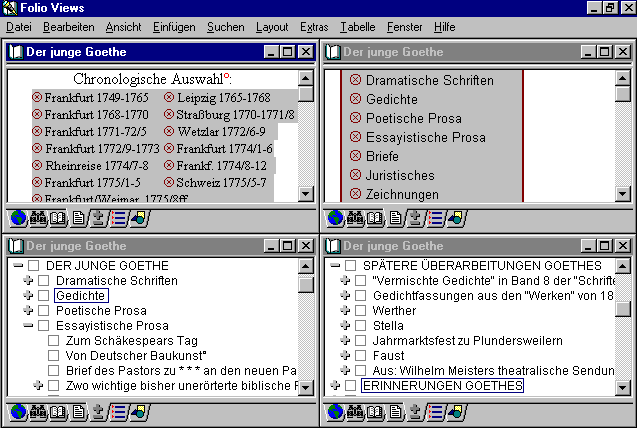The image size is (637, 428).
Task: Select the globe All tab in Chronologische Auswahl window
Action: coord(18,218)
